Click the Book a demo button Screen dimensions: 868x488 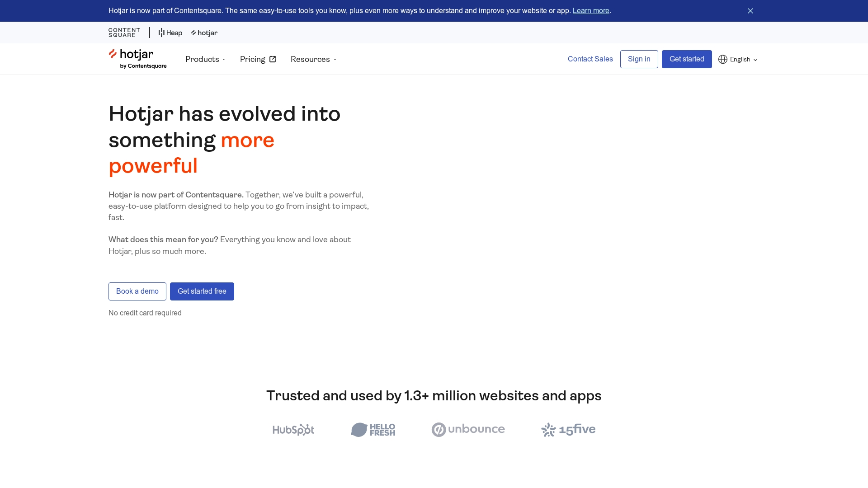tap(137, 291)
